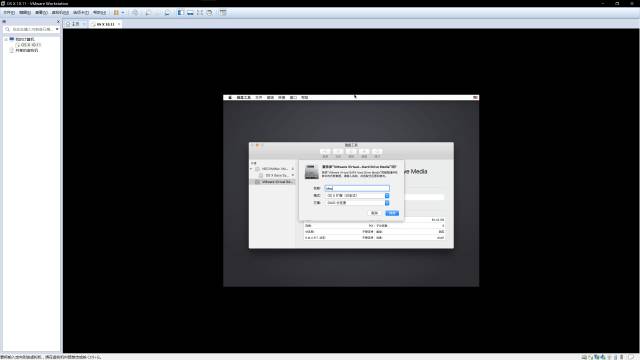Viewport: 640px width, 360px height.
Task: Click the orange pause/suspend VM toolbar icon
Action: click(116, 13)
